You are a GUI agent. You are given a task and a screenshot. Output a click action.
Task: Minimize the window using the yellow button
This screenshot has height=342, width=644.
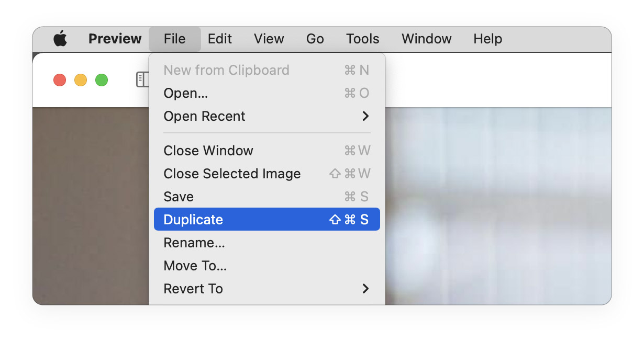click(81, 80)
